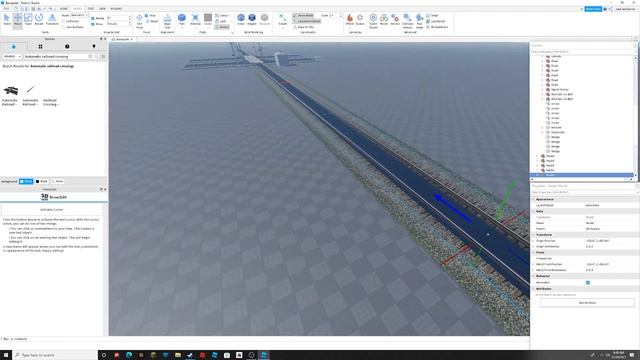Open the Material picker icon
Image resolution: width=640 pixels, height=360 pixels.
tap(196, 19)
